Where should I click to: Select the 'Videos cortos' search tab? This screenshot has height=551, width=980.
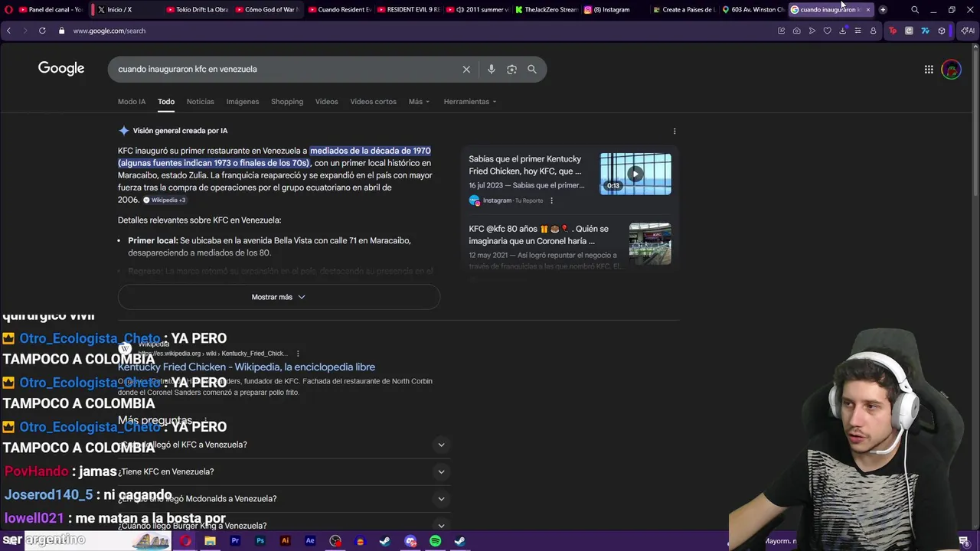tap(374, 102)
